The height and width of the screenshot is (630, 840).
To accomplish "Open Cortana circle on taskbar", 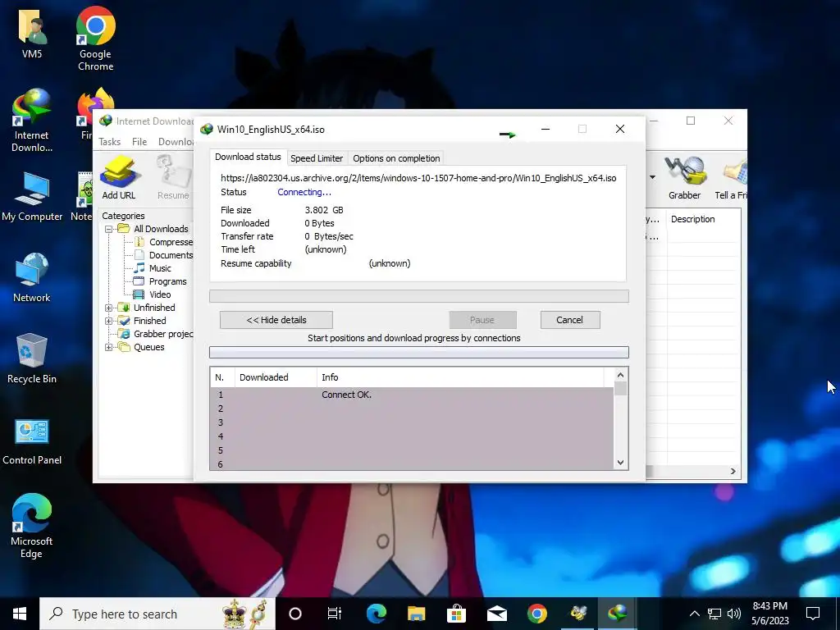I will click(295, 614).
